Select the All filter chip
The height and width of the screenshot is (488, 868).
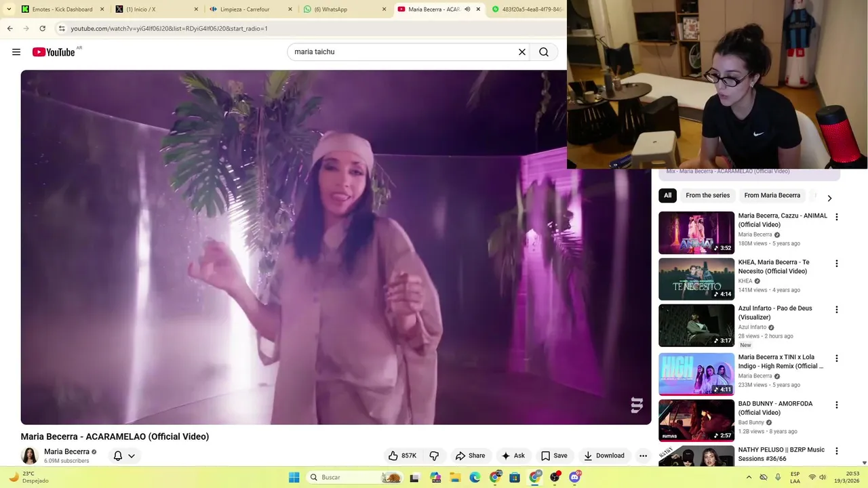pos(667,195)
